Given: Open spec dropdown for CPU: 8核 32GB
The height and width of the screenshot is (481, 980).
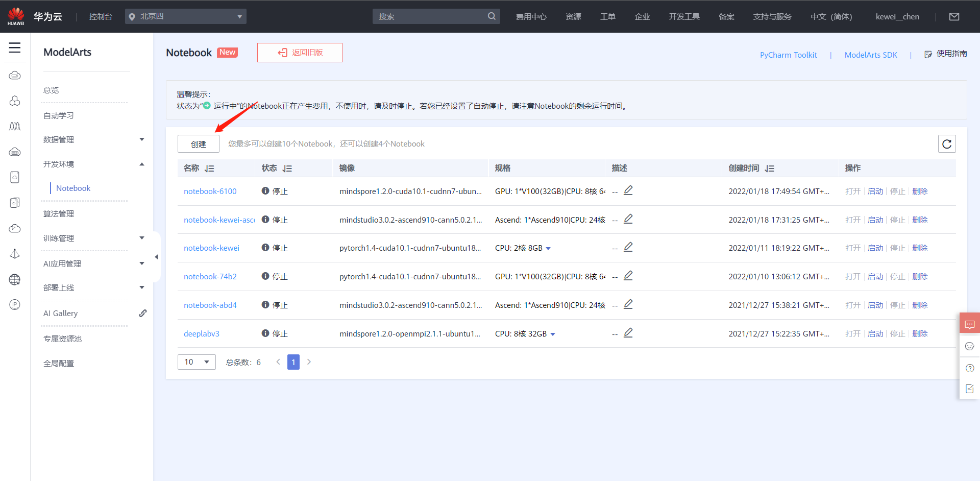Looking at the screenshot, I should click(553, 334).
